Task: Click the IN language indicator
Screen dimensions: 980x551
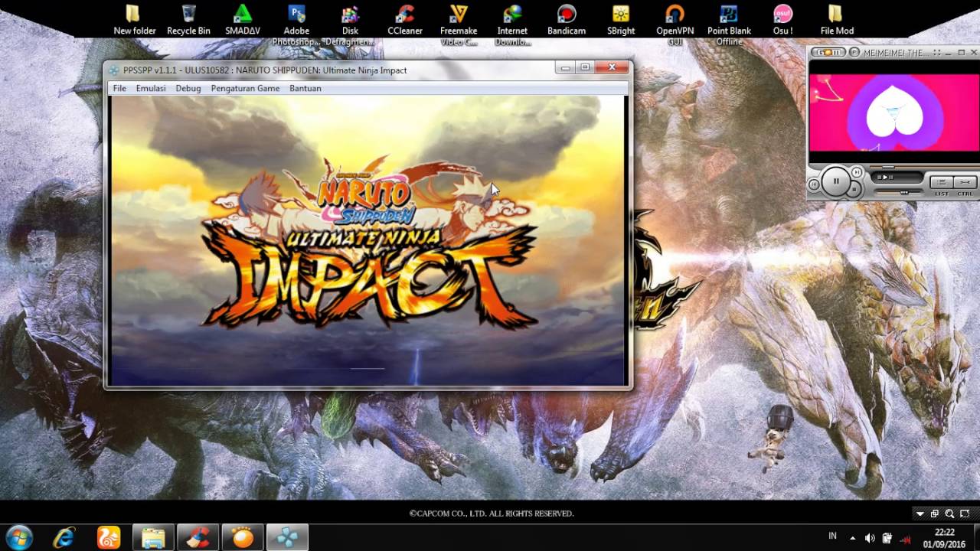Action: point(832,536)
